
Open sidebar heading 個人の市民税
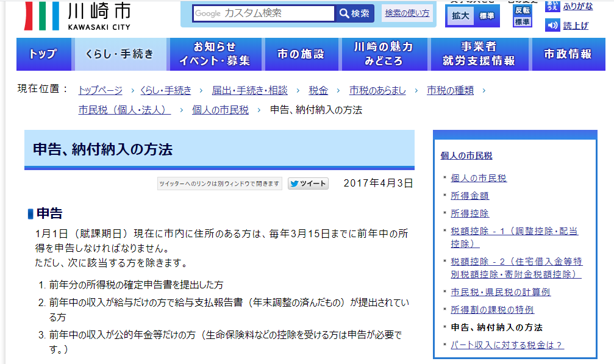click(466, 155)
